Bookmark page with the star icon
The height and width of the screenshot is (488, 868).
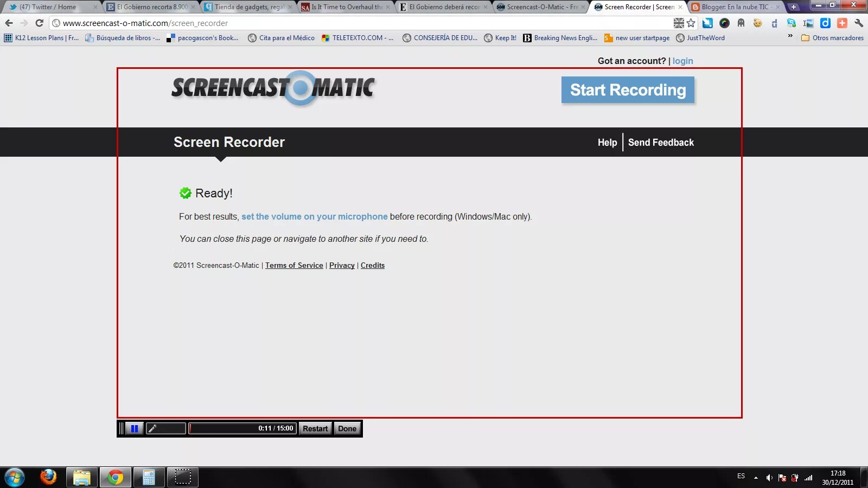[x=691, y=23]
